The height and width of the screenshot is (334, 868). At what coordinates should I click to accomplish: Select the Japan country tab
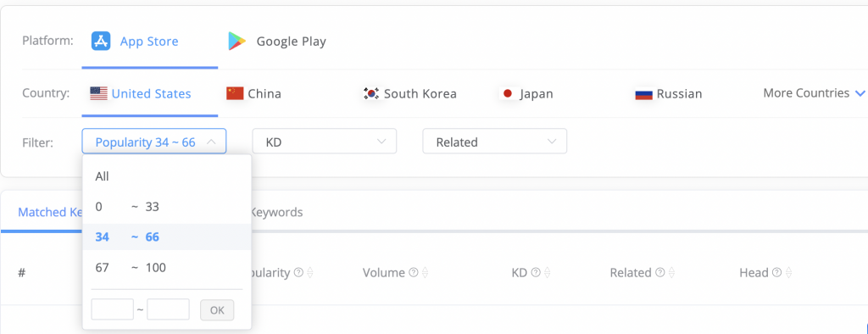[x=526, y=93]
